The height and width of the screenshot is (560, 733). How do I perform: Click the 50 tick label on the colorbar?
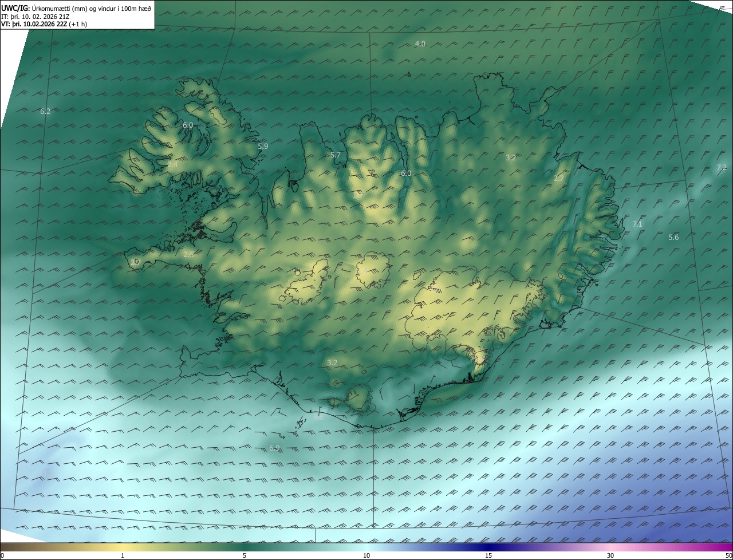[x=728, y=555]
